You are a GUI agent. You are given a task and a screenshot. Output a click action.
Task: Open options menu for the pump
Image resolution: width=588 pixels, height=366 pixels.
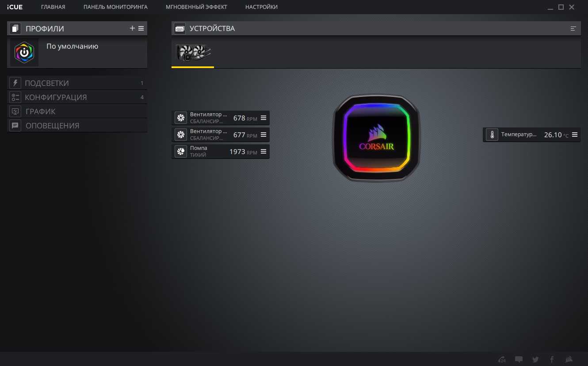(263, 151)
